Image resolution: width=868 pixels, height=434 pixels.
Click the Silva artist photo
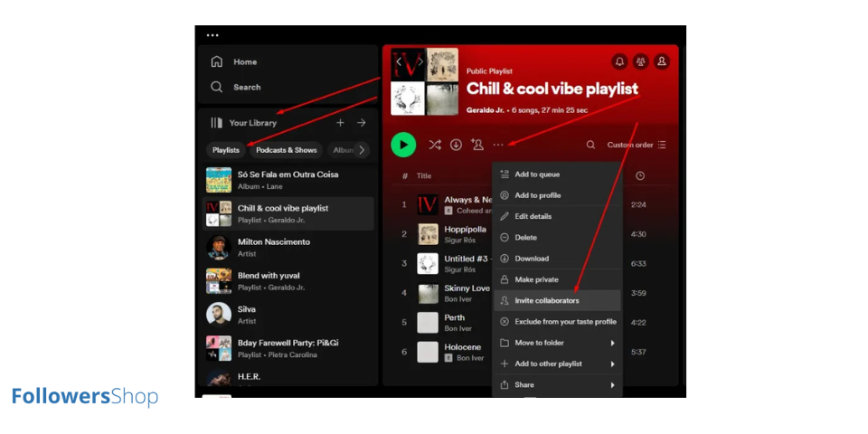click(x=219, y=315)
